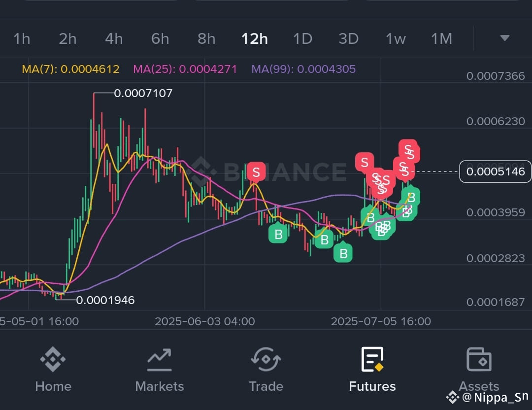
Task: Open the Assets wallet tab
Action: coord(479,370)
